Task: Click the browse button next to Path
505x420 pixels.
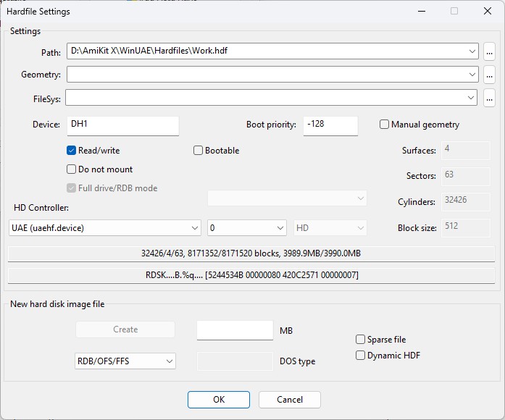Action: (490, 51)
